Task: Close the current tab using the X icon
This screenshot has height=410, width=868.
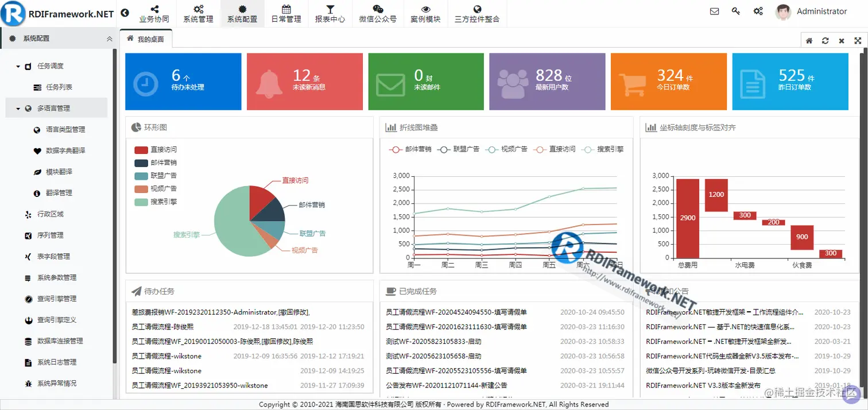Action: point(842,41)
